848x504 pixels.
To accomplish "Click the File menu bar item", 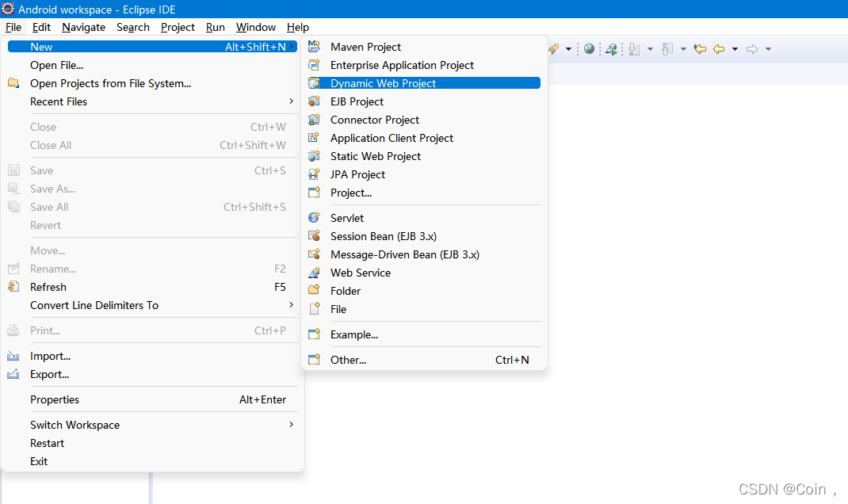I will pos(13,27).
